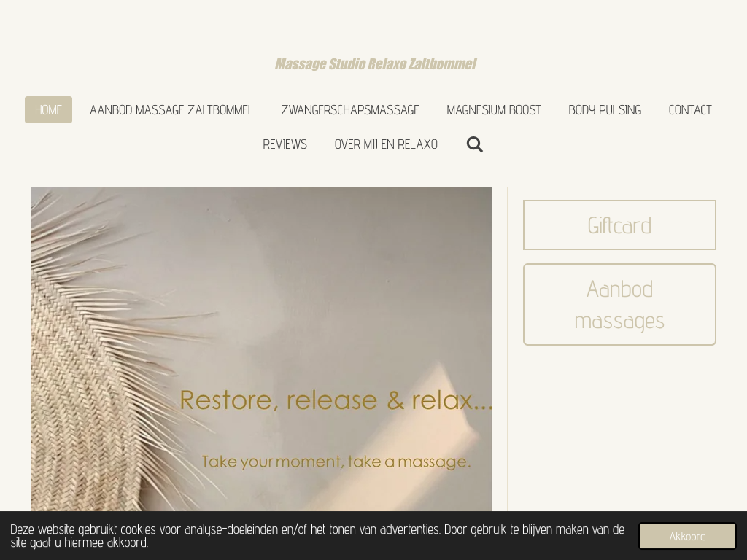This screenshot has width=747, height=560.
Task: Click the Aanbod massages button
Action: click(619, 305)
